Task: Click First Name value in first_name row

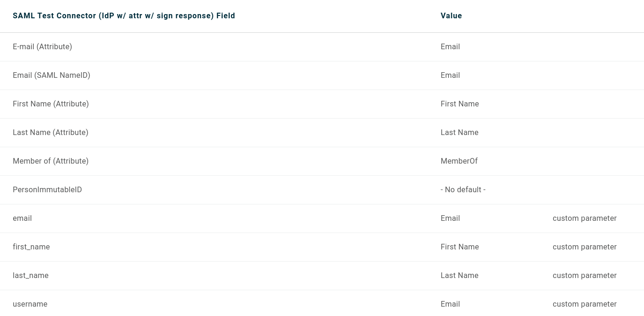Action: 460,247
